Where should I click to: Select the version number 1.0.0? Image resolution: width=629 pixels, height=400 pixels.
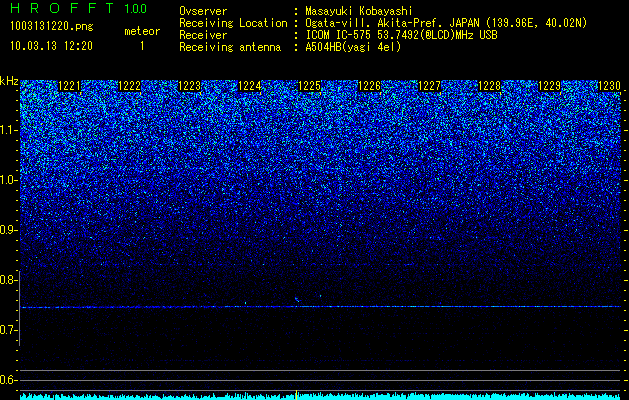(x=136, y=8)
